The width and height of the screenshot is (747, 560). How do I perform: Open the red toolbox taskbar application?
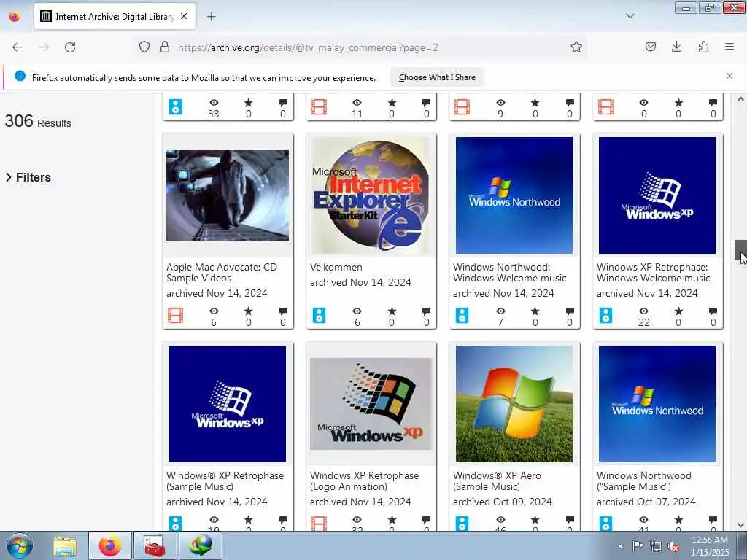[x=155, y=546]
